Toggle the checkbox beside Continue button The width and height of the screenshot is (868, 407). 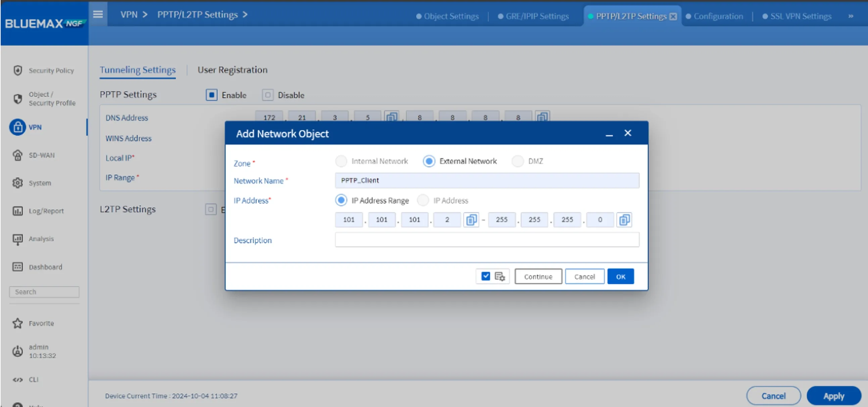[486, 276]
